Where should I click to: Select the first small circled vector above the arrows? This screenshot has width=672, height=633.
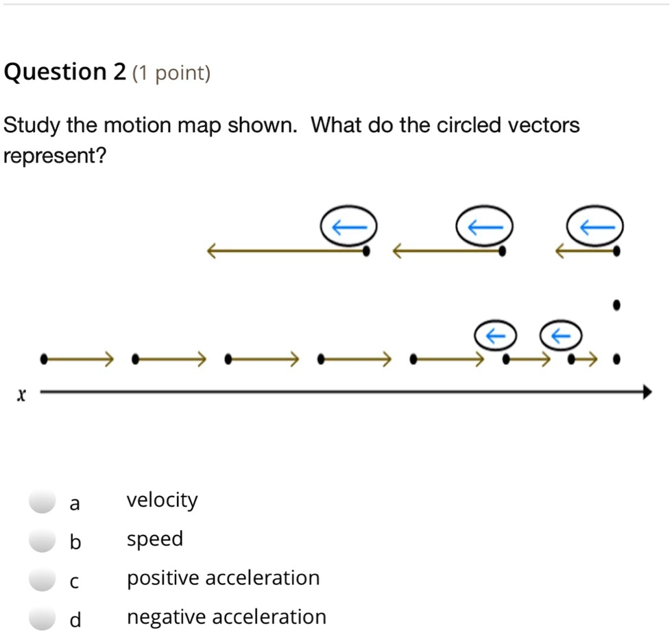click(495, 335)
